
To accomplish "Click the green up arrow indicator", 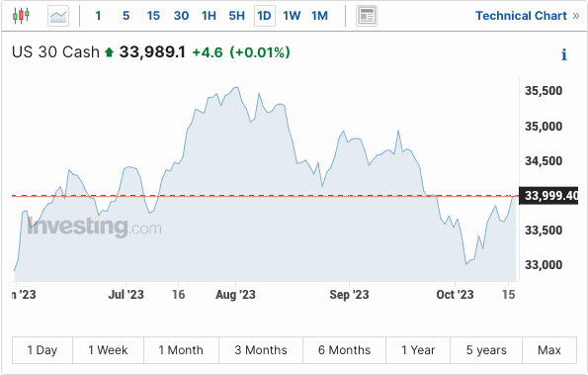I will [109, 51].
